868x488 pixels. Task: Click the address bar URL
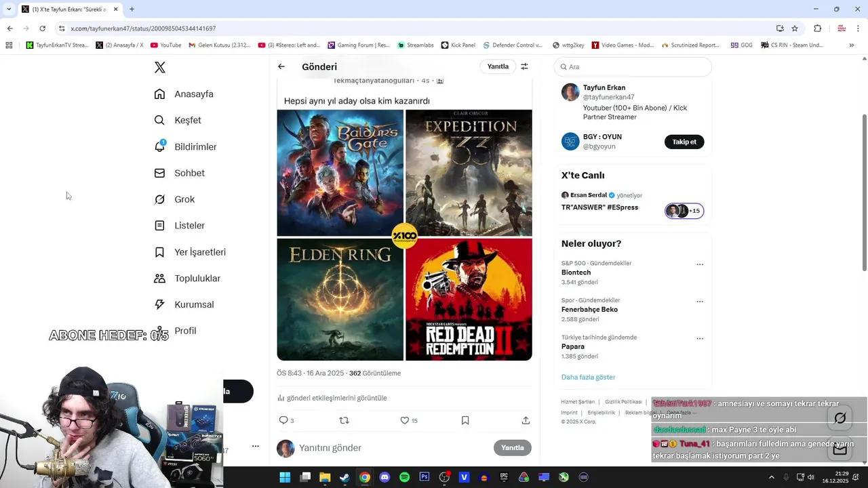(x=143, y=28)
